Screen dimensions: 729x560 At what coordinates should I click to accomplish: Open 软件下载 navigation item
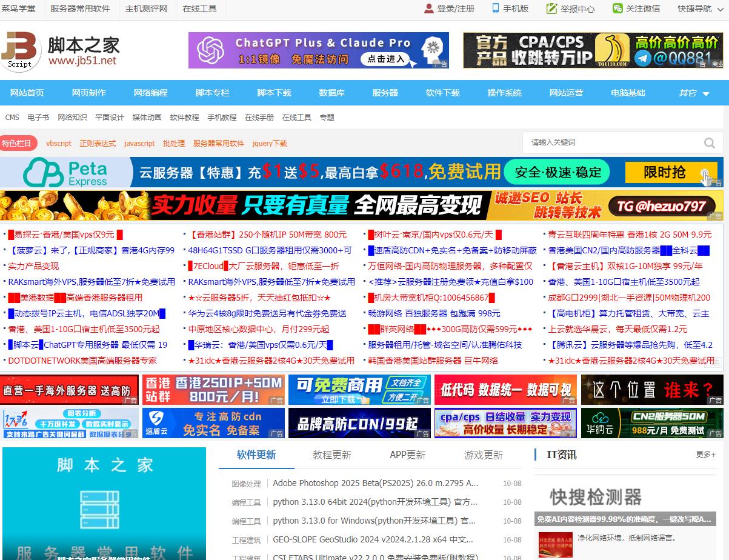443,93
